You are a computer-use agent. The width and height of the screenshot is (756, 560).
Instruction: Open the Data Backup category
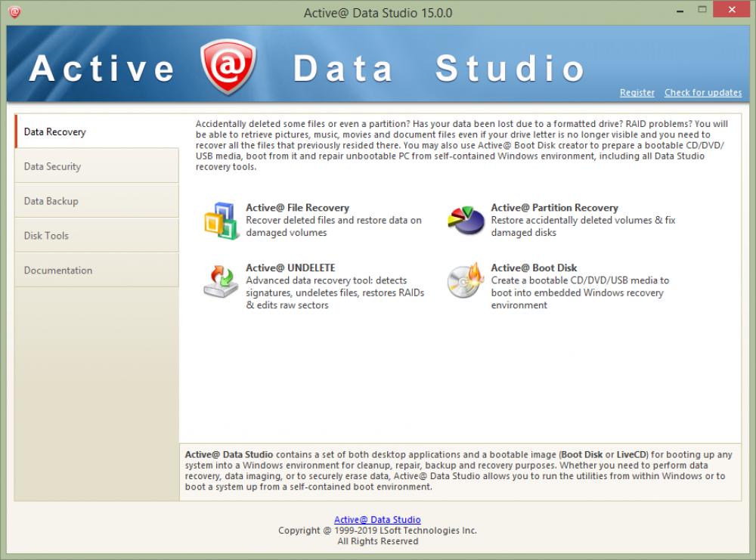(50, 201)
